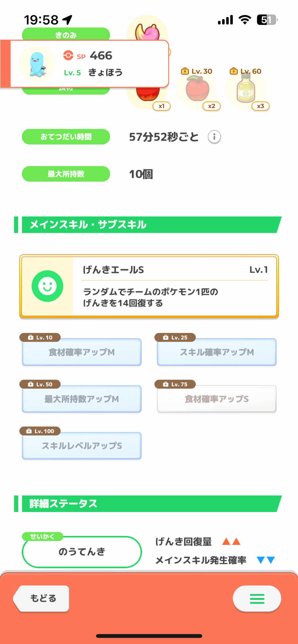Tap the Wobbuffet portrait icon

(x=37, y=64)
